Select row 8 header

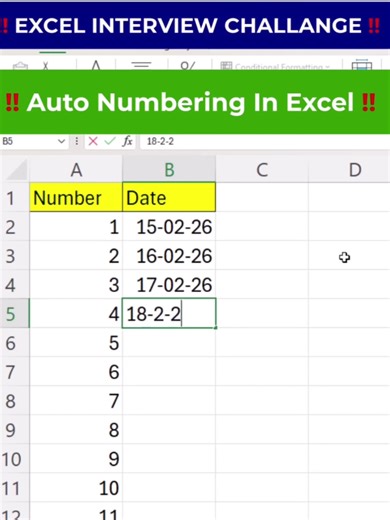pyautogui.click(x=15, y=400)
